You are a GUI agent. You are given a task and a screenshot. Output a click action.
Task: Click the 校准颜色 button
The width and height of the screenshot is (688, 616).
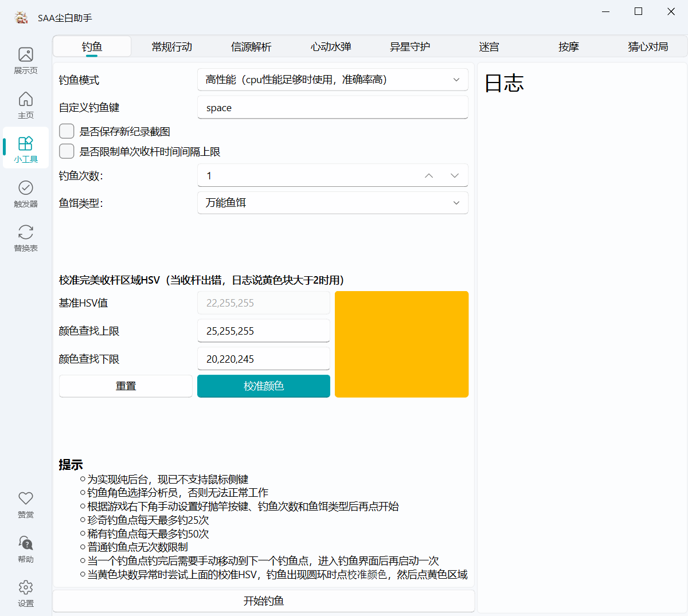click(264, 386)
